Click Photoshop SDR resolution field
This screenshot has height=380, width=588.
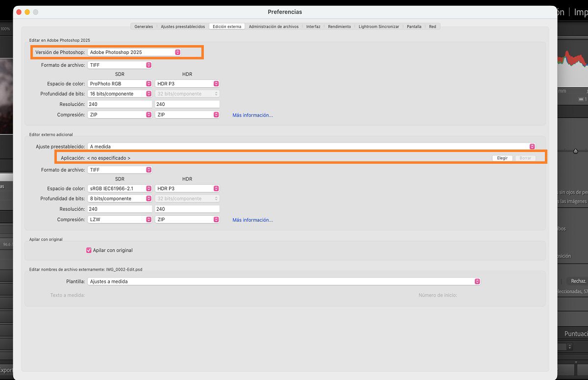(x=120, y=104)
